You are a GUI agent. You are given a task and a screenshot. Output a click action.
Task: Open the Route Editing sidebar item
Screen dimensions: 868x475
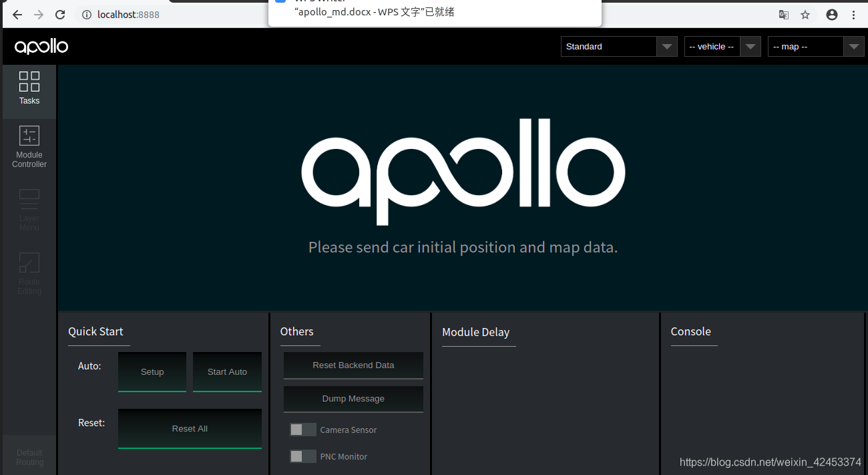click(x=29, y=274)
